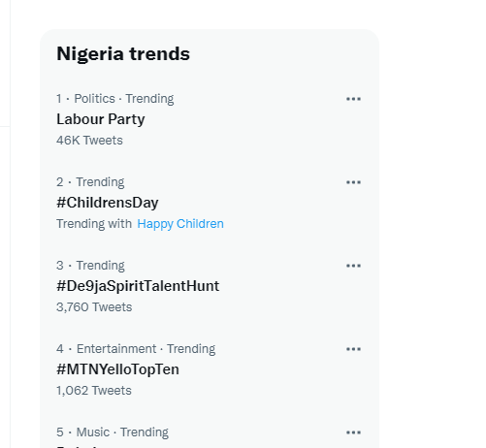
Task: Open more options for #De9jaSpiritTalentHunt trend
Action: [353, 266]
